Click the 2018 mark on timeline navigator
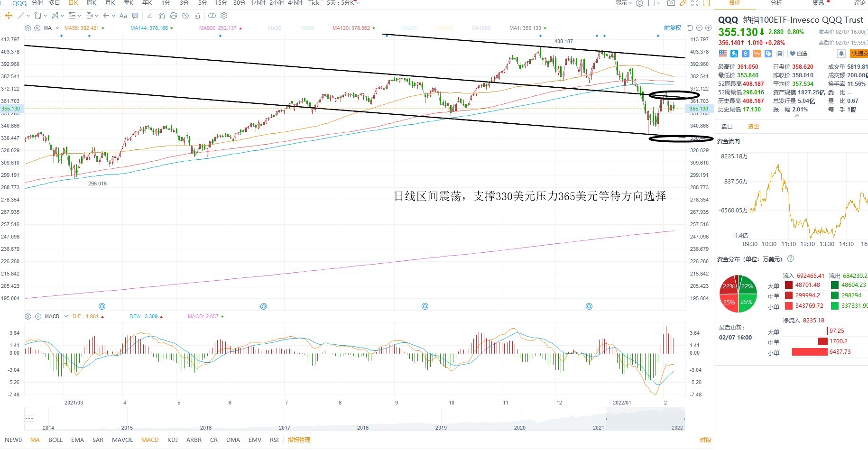This screenshot has width=868, height=450. click(363, 427)
